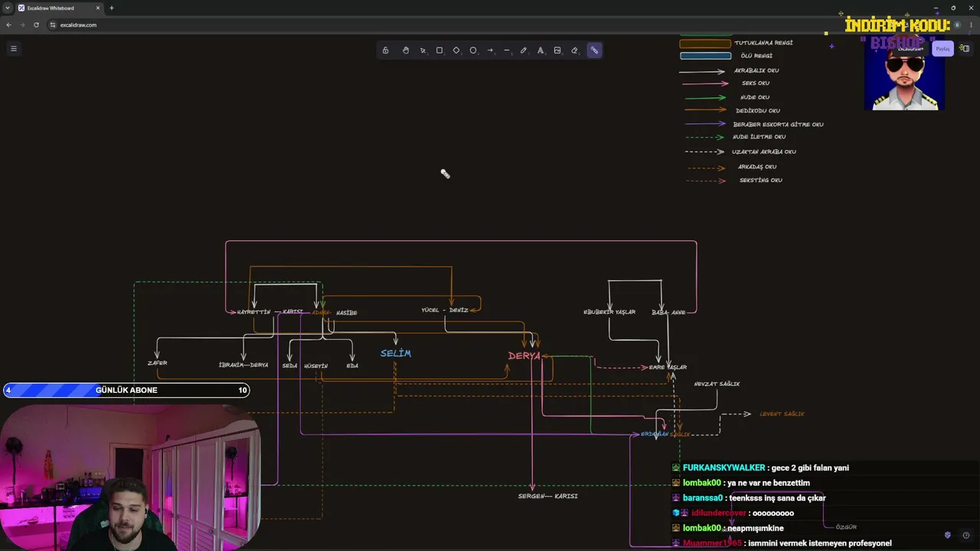Select the LEVENT SAĞLIK node label
980x551 pixels.
pyautogui.click(x=782, y=414)
